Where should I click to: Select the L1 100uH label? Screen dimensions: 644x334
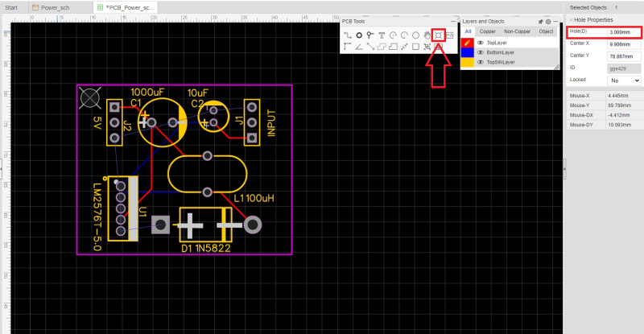point(254,199)
